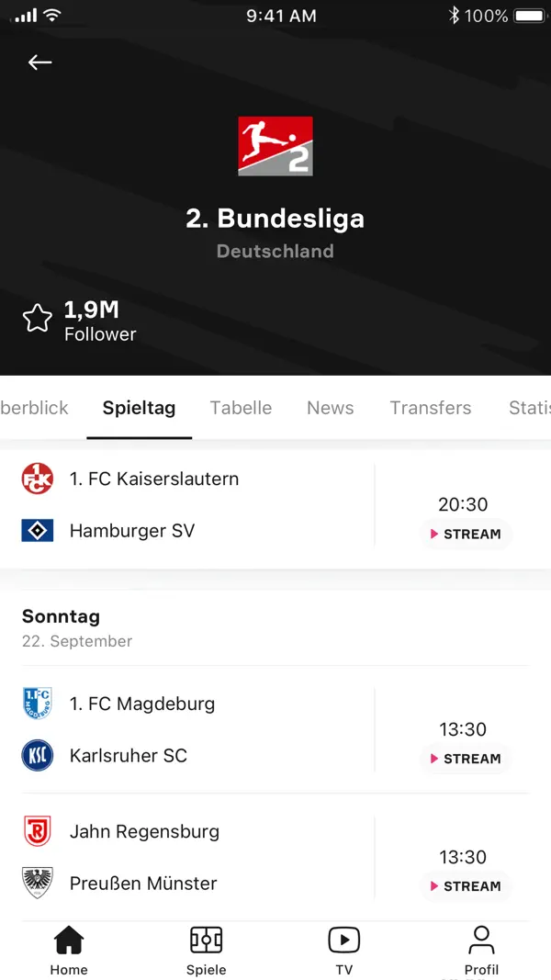
Task: Open the Jahn Regensburg club crest
Action: tap(38, 831)
